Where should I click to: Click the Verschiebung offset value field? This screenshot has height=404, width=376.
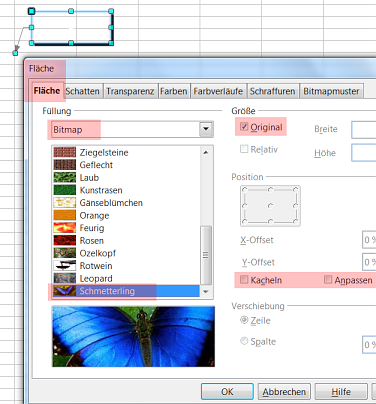point(369,345)
